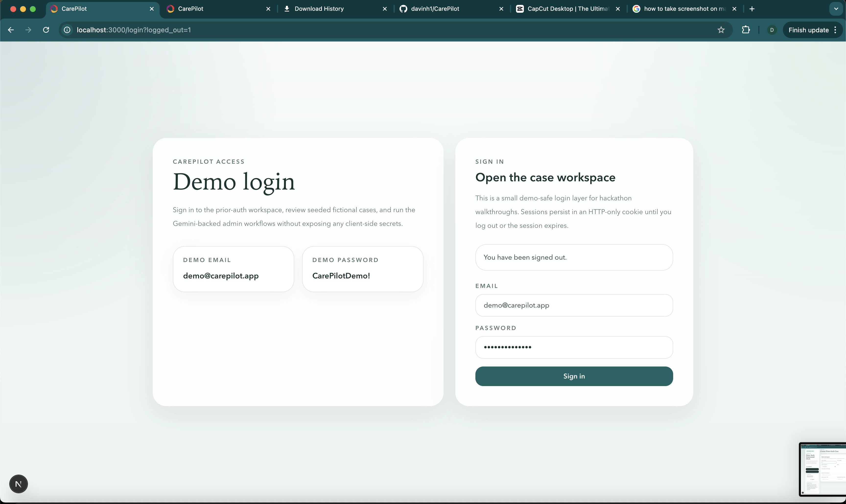This screenshot has height=504, width=846.
Task: Focus the Password input field
Action: tap(574, 347)
